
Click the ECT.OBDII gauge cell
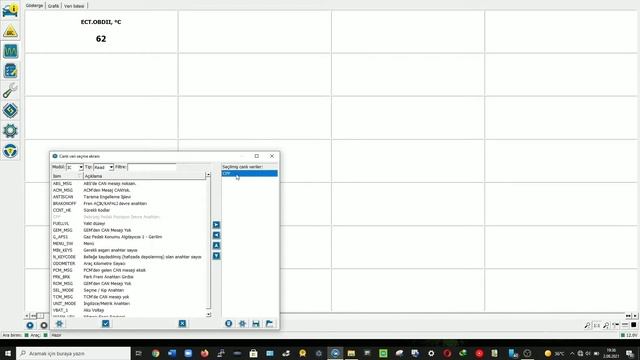pos(101,32)
